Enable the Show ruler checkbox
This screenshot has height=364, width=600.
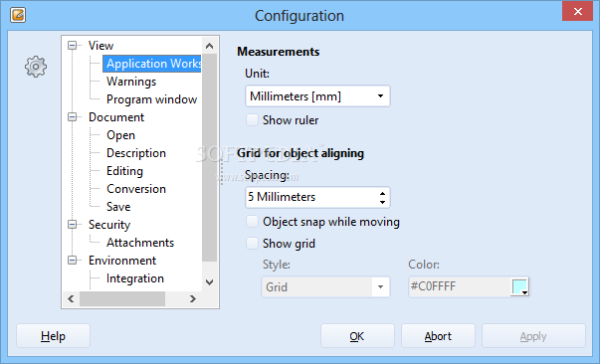252,120
